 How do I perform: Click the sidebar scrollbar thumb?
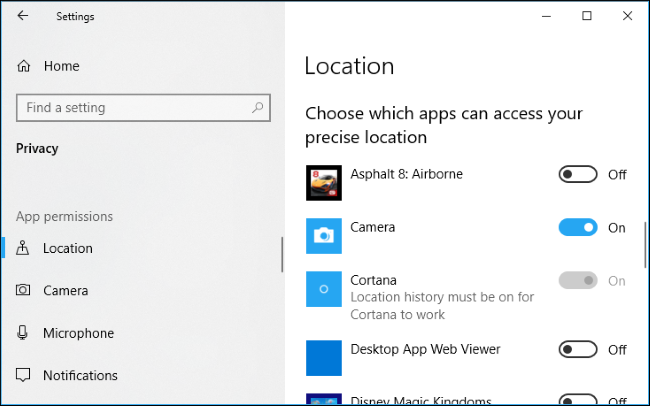pos(282,254)
